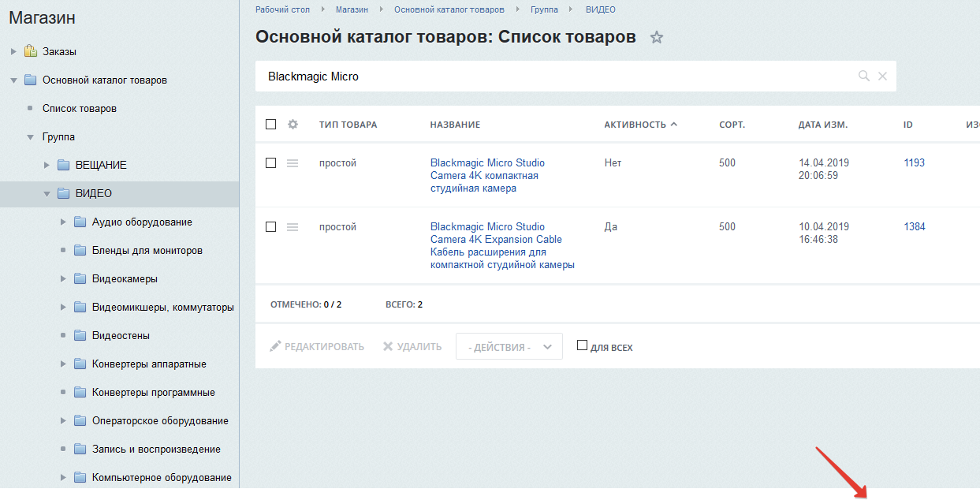Open the ДЕЙСТВИЯ dropdown
The width and height of the screenshot is (980, 500).
point(509,347)
